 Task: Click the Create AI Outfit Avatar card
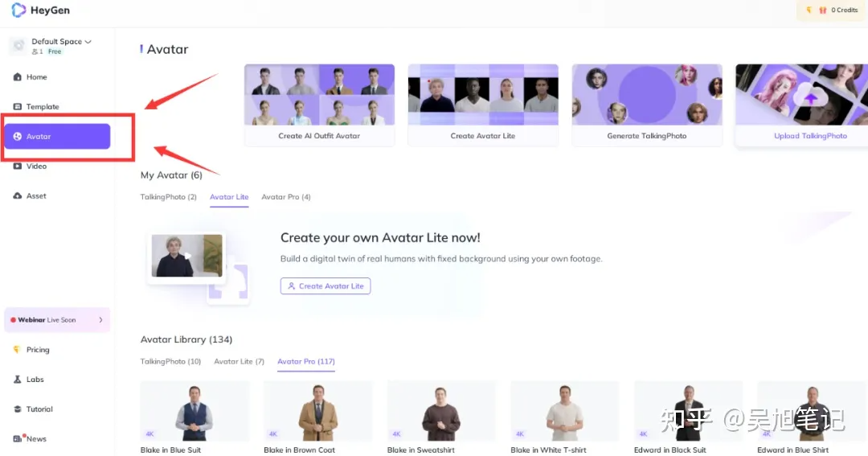click(x=319, y=105)
